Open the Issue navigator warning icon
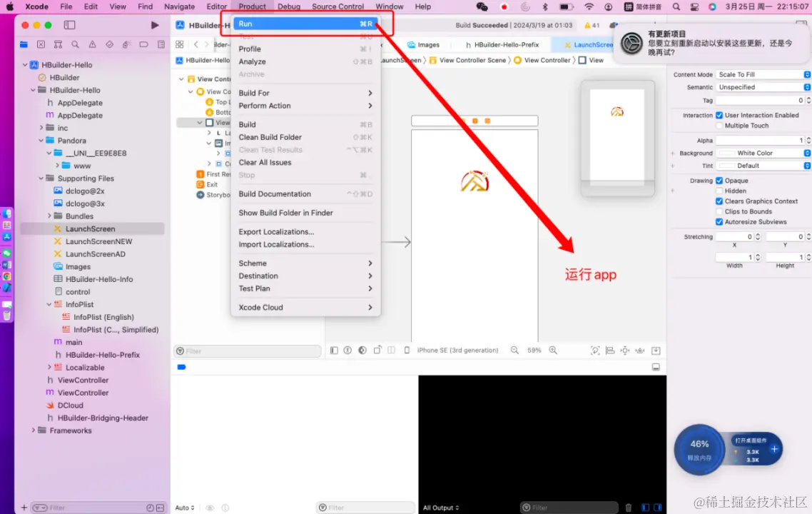812x514 pixels. point(92,44)
